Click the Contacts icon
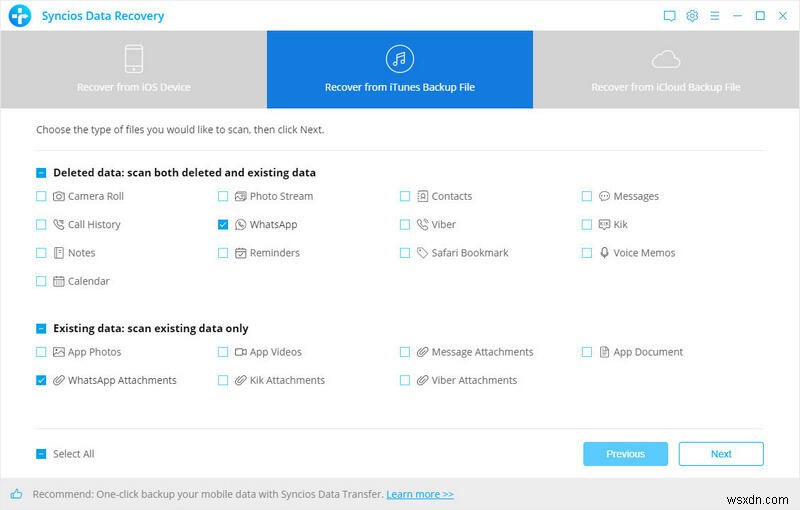This screenshot has width=800, height=510. coord(422,196)
